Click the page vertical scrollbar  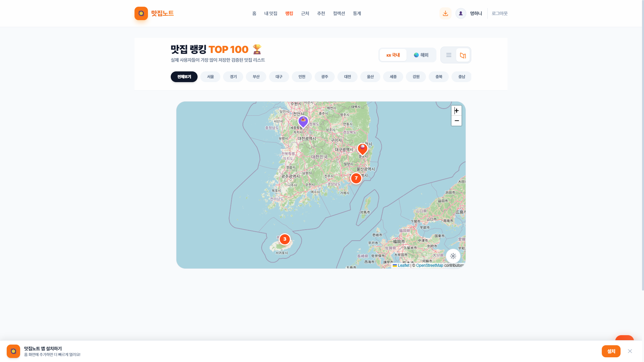[643, 145]
